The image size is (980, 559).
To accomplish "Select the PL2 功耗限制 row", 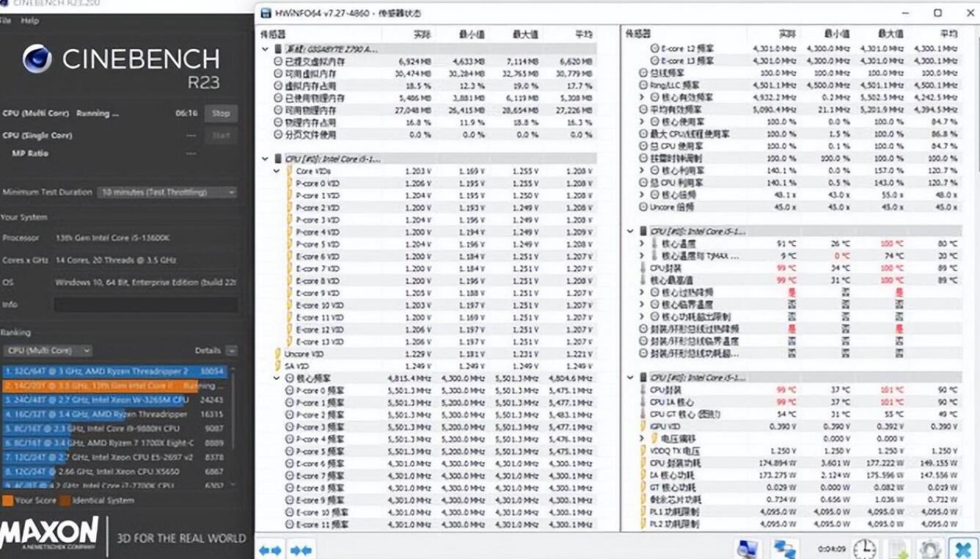I will point(799,525).
